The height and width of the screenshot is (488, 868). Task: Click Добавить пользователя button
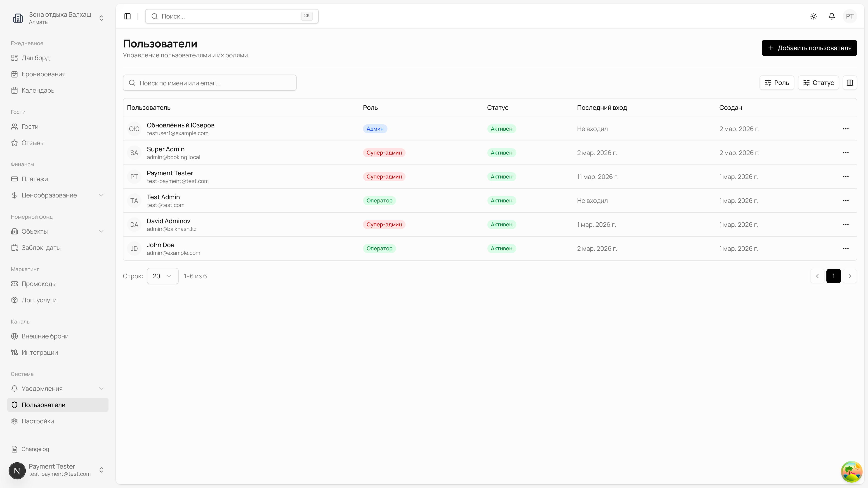tap(809, 48)
